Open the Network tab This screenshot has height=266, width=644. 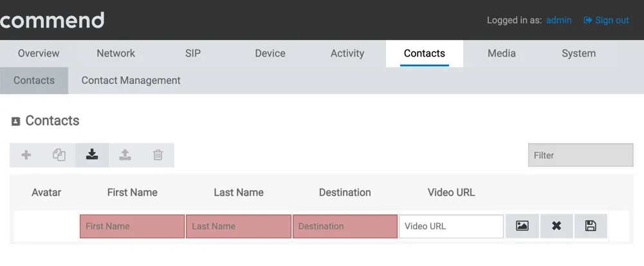coord(116,53)
